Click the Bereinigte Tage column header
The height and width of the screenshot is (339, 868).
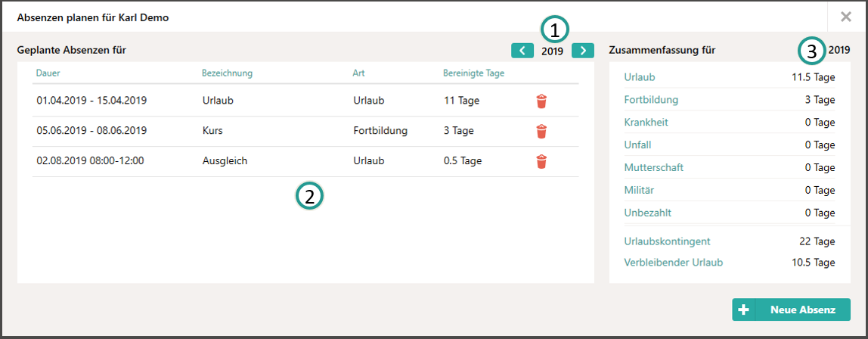coord(473,73)
